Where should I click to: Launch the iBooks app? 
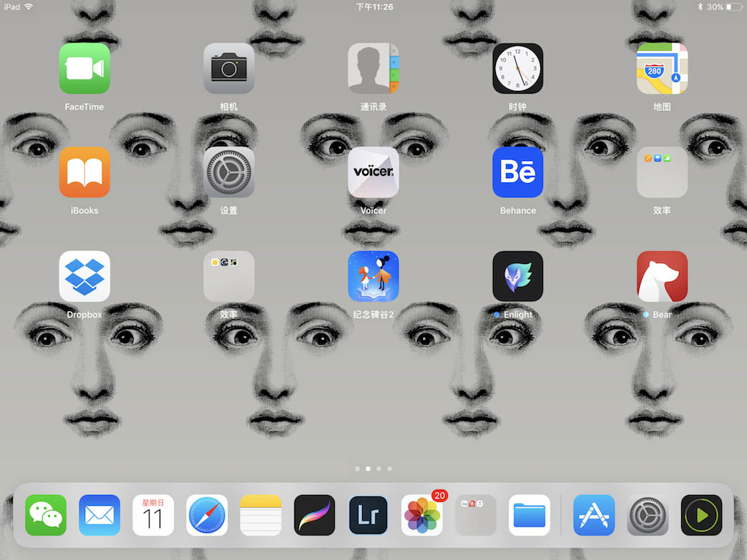coord(84,172)
